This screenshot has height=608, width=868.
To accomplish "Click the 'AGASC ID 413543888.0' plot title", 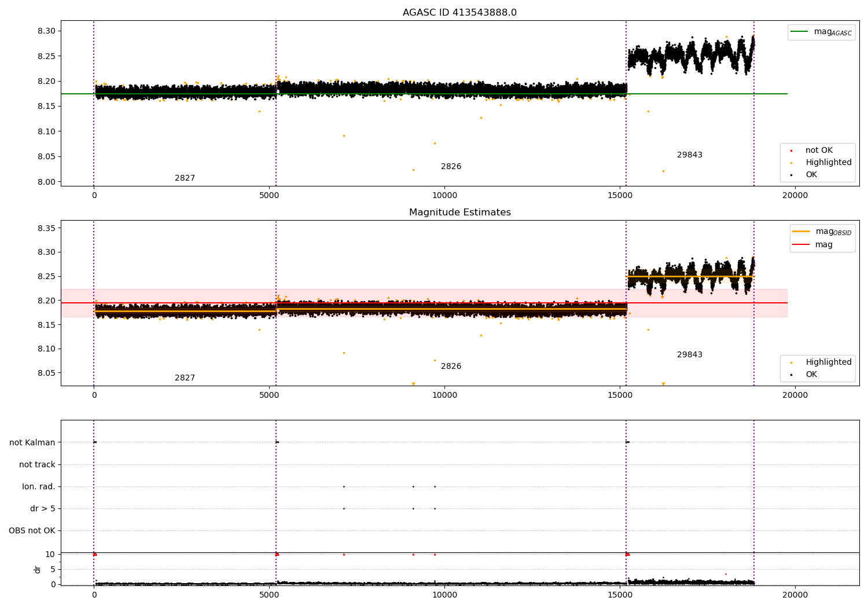I will tap(459, 13).
